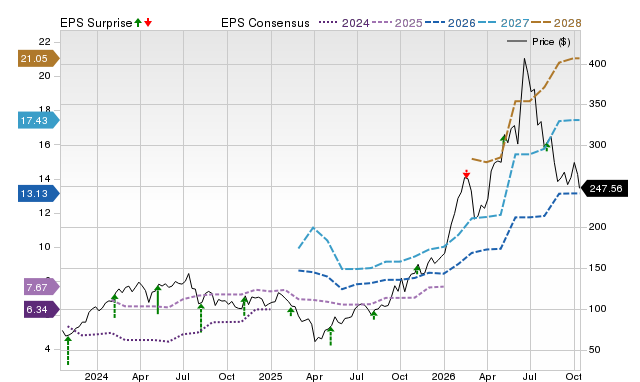
Task: Click the 150 price axis label
Action: pyautogui.click(x=598, y=268)
